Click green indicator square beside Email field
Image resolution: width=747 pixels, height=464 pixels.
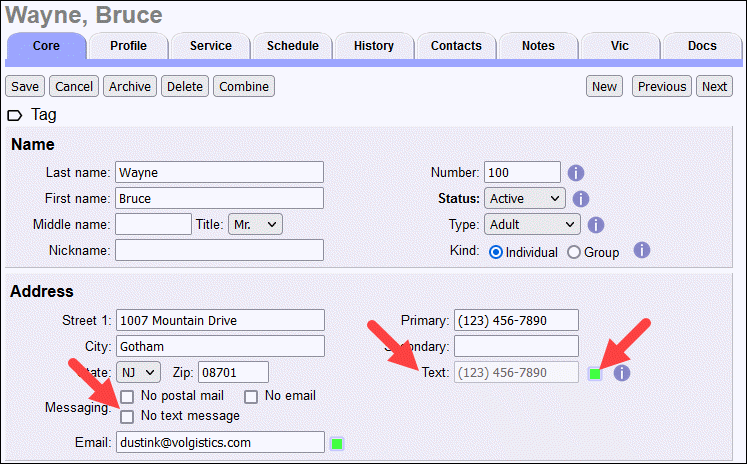tap(337, 442)
